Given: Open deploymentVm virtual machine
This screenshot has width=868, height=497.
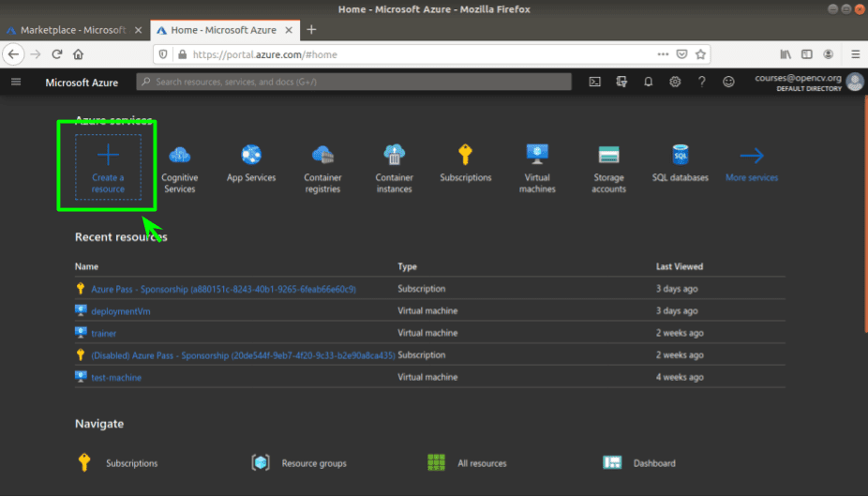Looking at the screenshot, I should [121, 311].
